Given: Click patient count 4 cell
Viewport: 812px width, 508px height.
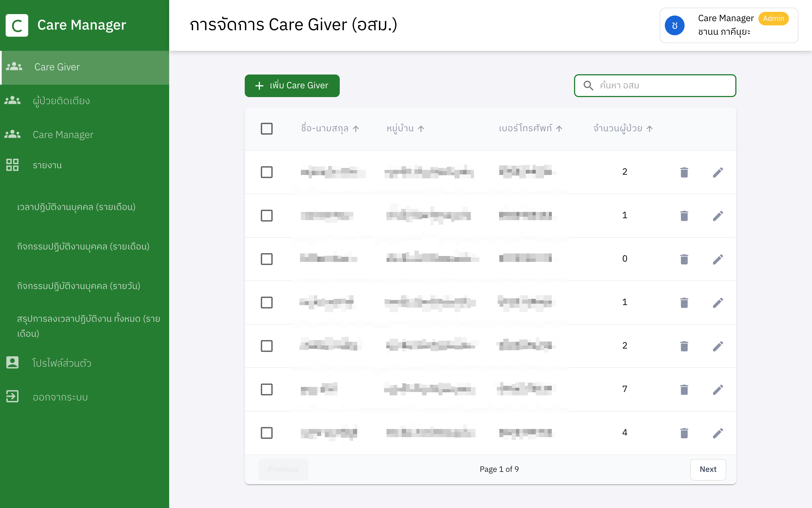Looking at the screenshot, I should pos(625,432).
